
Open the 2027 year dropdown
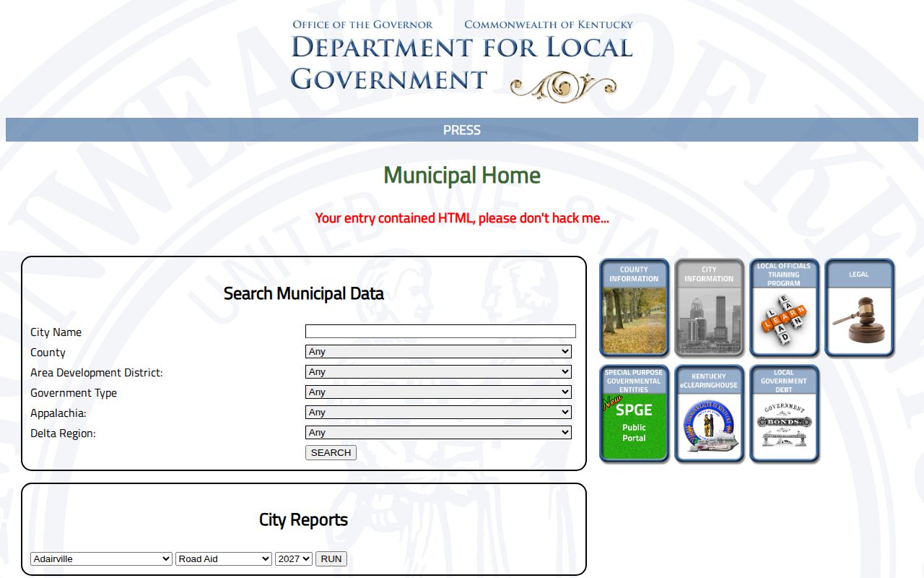tap(294, 558)
